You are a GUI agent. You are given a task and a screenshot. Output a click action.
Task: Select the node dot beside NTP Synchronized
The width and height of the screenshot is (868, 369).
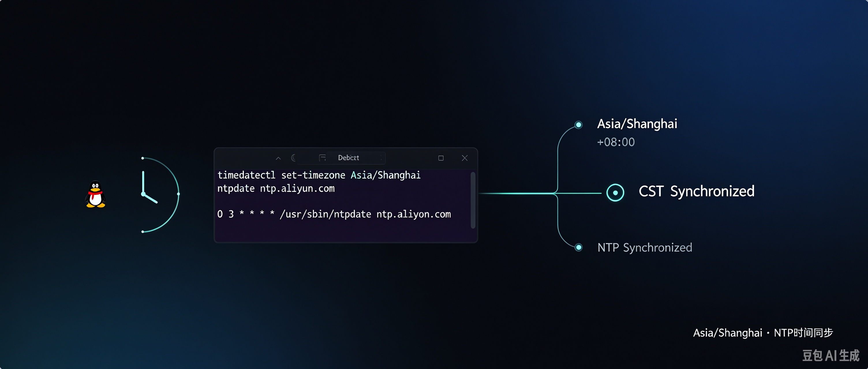point(579,247)
